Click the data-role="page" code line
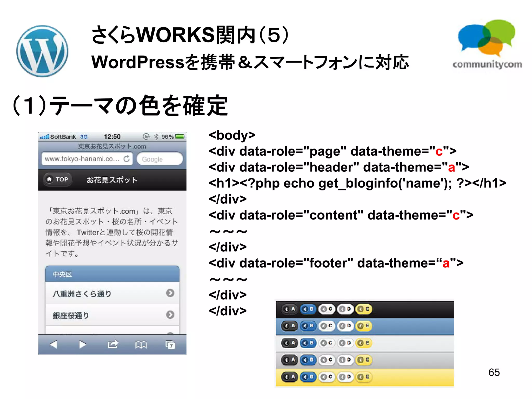This screenshot has width=532, height=399. (332, 151)
